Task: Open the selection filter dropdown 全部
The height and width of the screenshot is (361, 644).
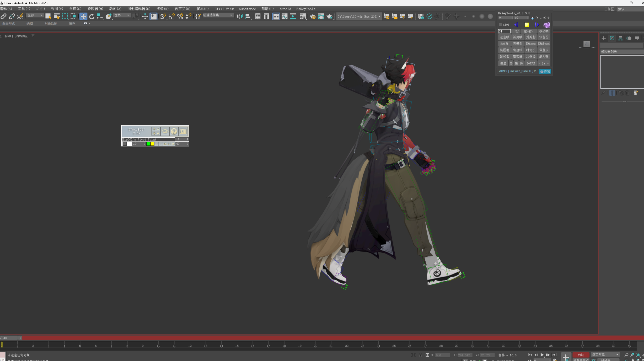Action: tap(35, 15)
